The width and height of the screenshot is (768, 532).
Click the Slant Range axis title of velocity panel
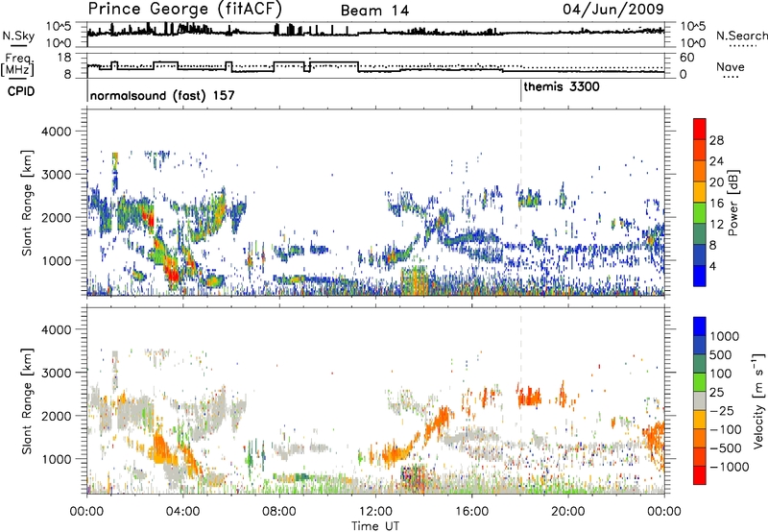27,401
